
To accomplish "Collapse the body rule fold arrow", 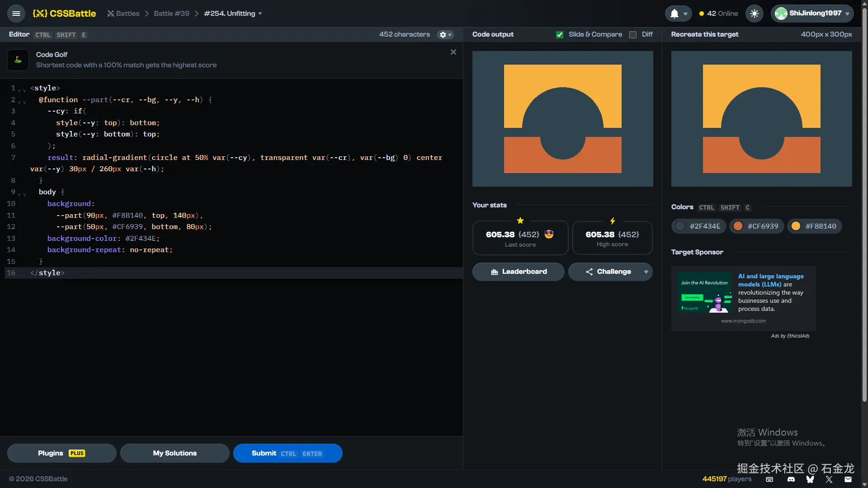I will point(19,194).
